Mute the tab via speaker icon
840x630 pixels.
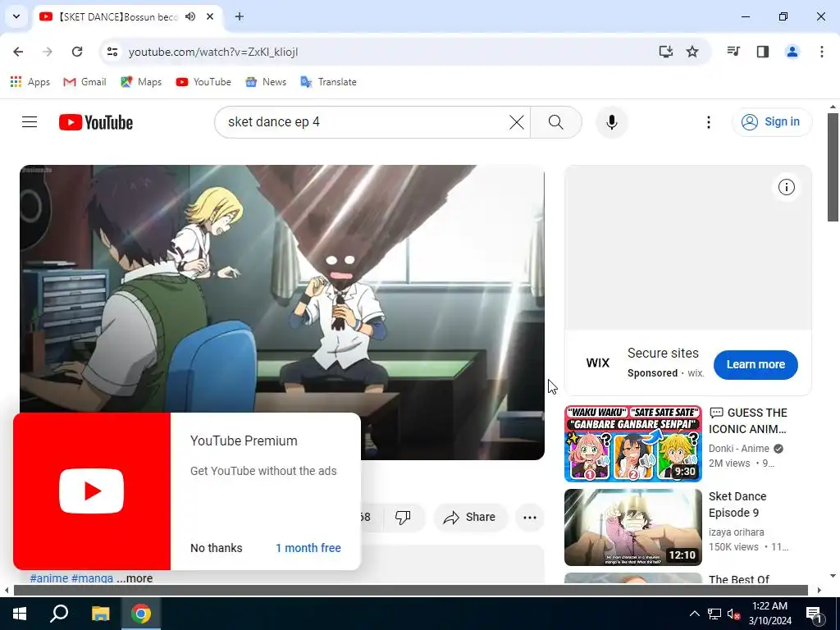190,16
